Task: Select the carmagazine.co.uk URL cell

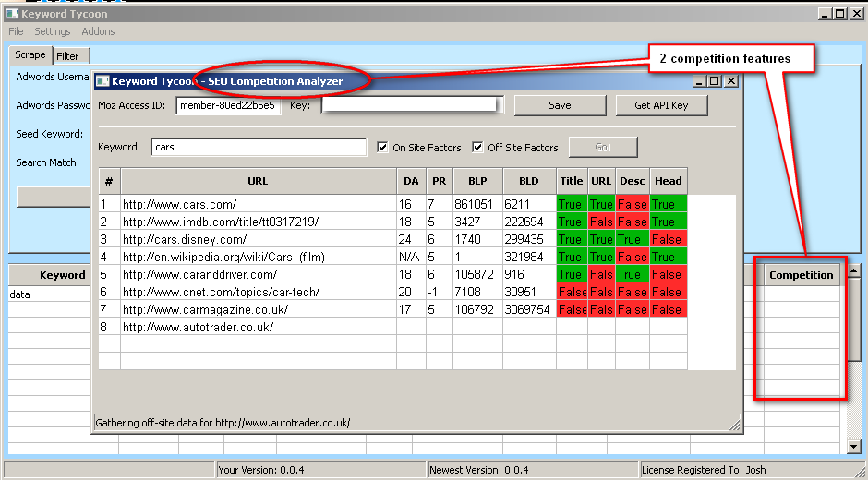Action: [259, 309]
